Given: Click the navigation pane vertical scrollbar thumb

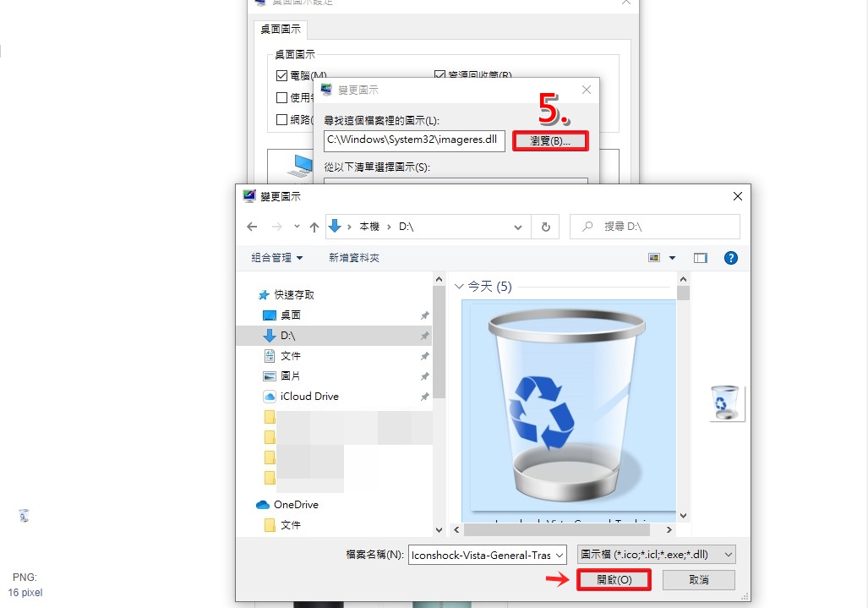Looking at the screenshot, I should [439, 342].
